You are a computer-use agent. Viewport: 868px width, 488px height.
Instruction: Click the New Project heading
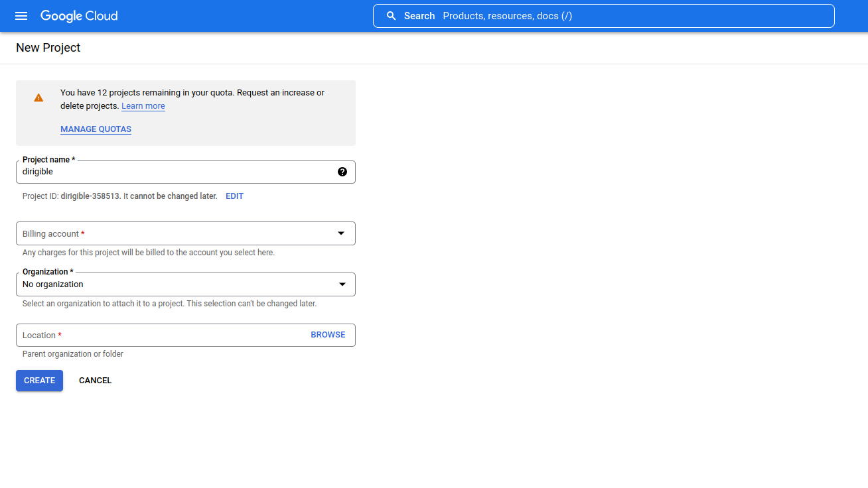click(48, 48)
